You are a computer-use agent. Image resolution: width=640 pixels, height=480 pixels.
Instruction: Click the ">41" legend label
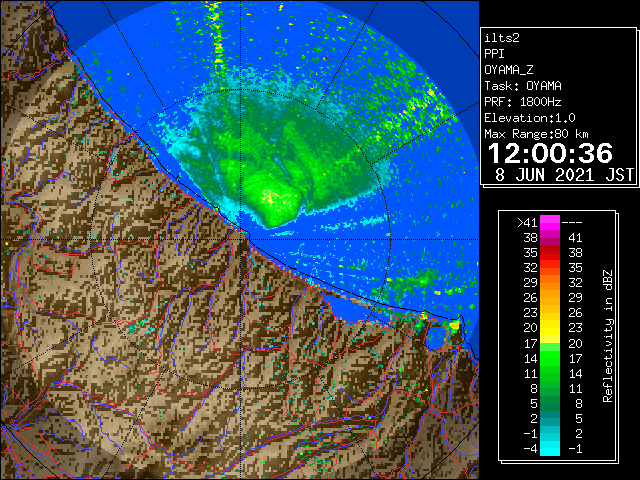click(x=527, y=223)
